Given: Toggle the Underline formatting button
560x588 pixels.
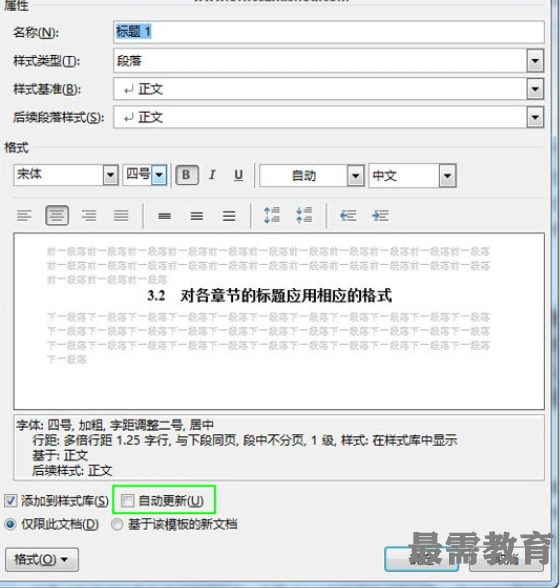Looking at the screenshot, I should click(238, 175).
